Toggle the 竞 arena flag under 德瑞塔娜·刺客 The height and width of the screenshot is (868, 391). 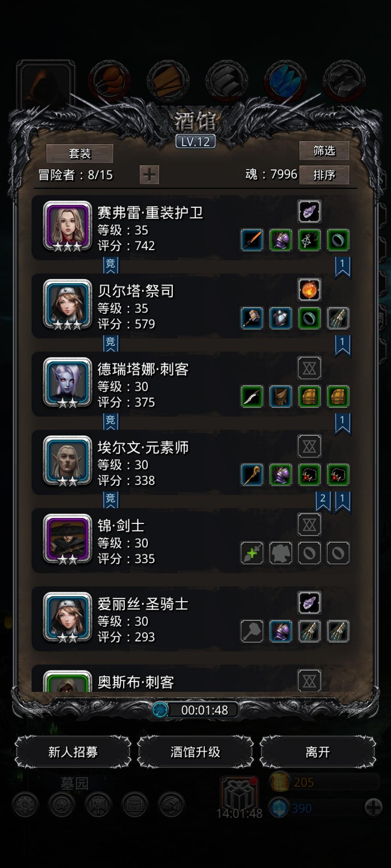(110, 422)
